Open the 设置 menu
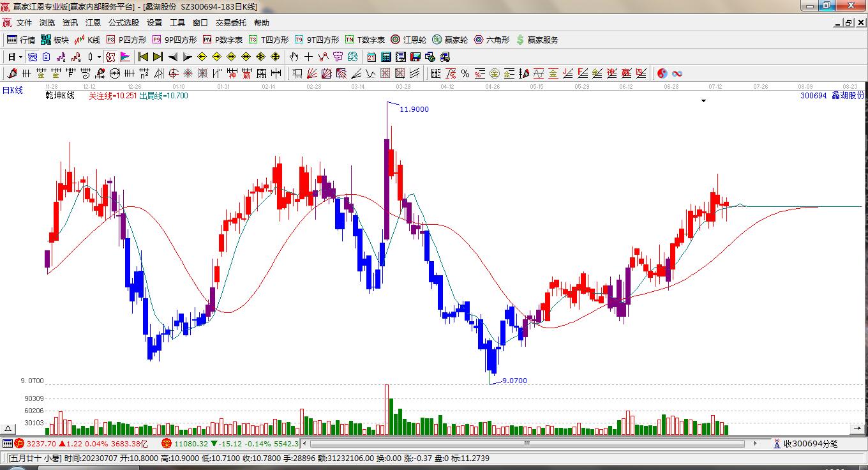The width and height of the screenshot is (868, 470). (x=154, y=23)
